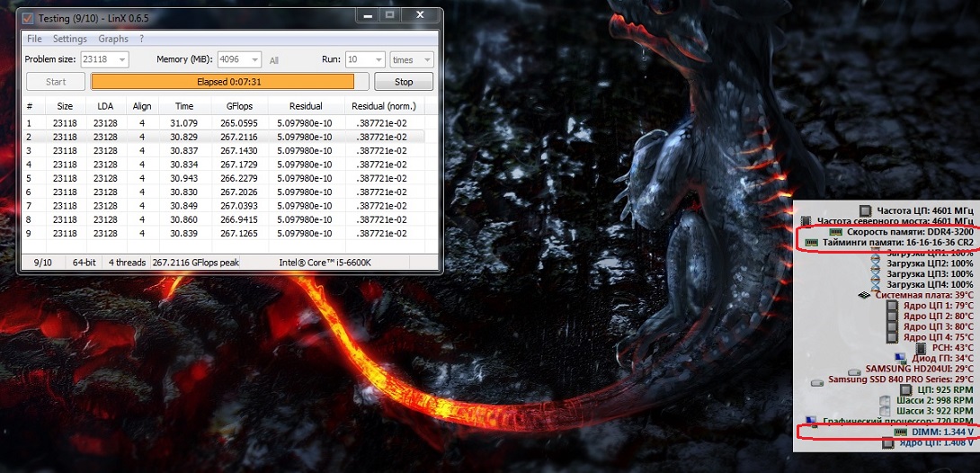This screenshot has width=980, height=473.
Task: Open the Settings menu
Action: 70,39
